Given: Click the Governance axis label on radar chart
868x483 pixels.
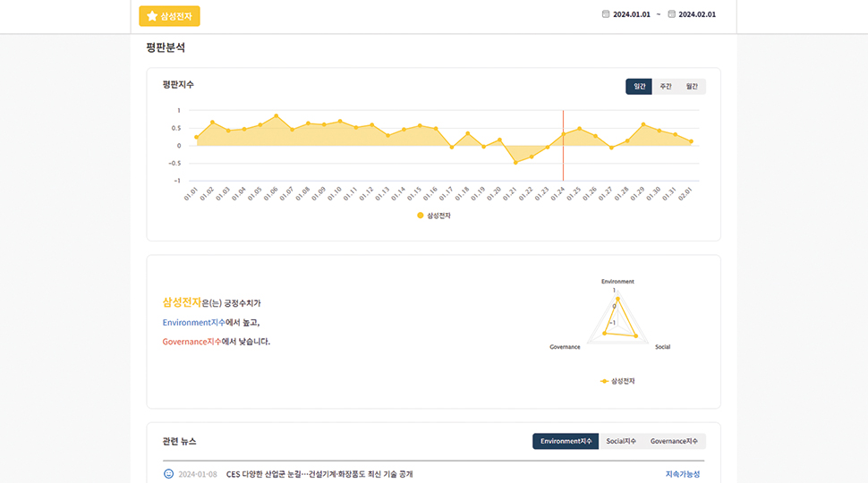Looking at the screenshot, I should (565, 347).
